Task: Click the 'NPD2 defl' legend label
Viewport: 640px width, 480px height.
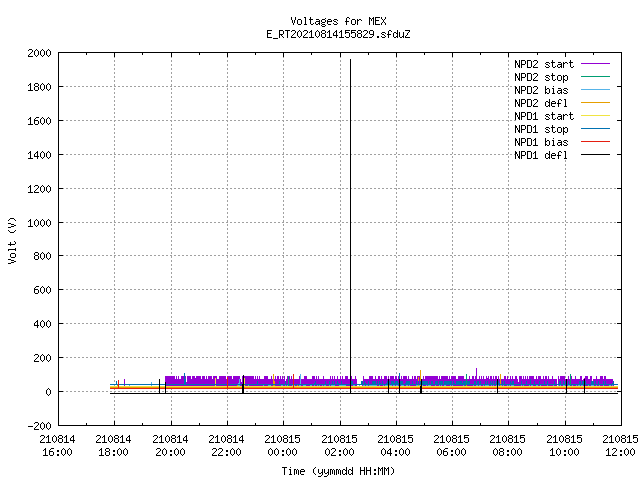Action: click(541, 103)
